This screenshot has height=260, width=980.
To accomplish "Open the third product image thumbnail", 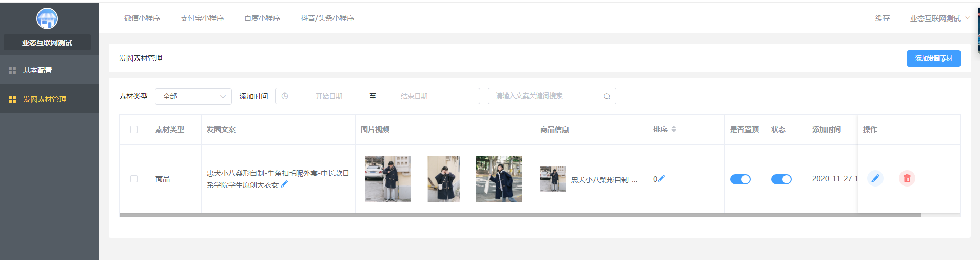I will [x=499, y=179].
